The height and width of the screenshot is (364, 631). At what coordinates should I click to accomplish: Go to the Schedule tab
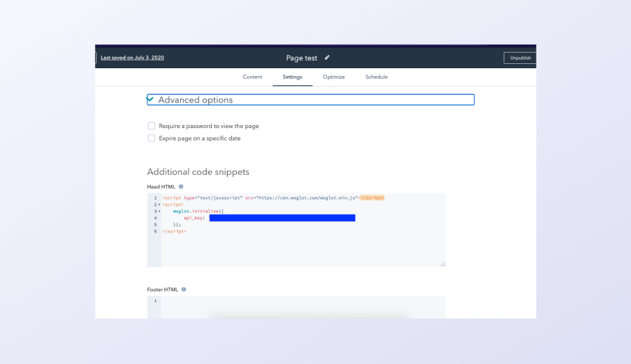376,77
